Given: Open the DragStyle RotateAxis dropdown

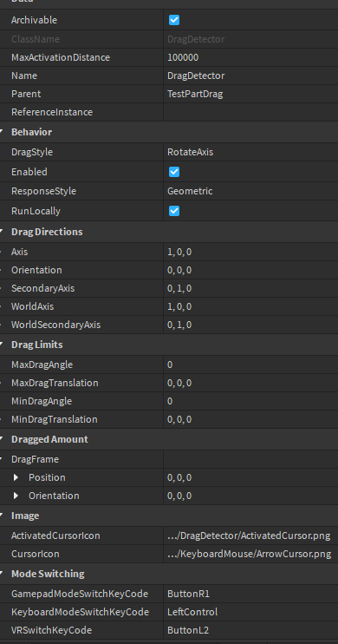Looking at the screenshot, I should [250, 152].
